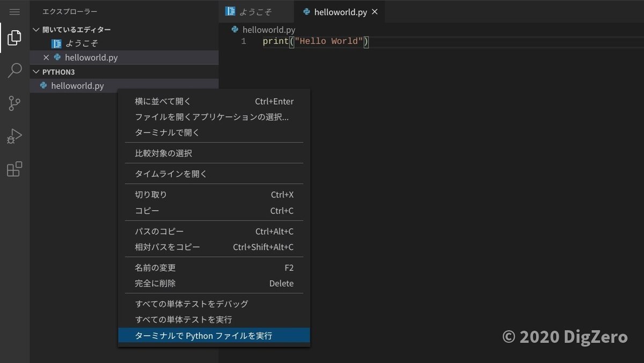Switch to the ようこそ tab
This screenshot has width=644, height=363.
point(255,11)
